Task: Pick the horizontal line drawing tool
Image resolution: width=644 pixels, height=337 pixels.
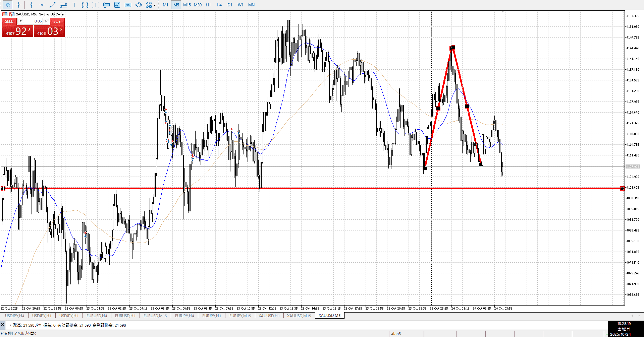Action: click(42, 5)
